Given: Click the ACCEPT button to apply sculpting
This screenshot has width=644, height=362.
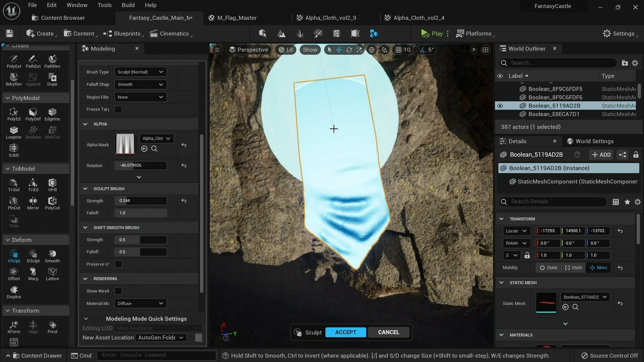Looking at the screenshot, I should (345, 332).
